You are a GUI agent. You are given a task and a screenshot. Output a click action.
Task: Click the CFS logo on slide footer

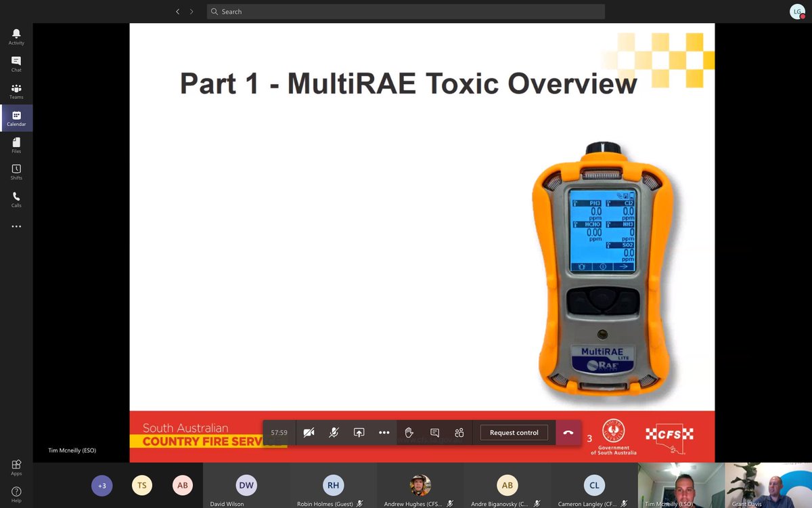coord(669,436)
